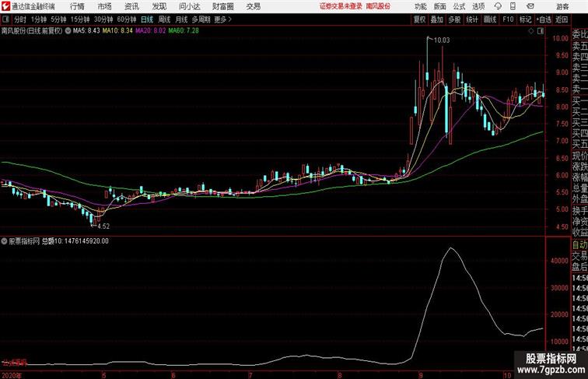Viewport: 588px width, 379px height.
Task: Switch to the 15分钟 period
Action: tap(80, 19)
